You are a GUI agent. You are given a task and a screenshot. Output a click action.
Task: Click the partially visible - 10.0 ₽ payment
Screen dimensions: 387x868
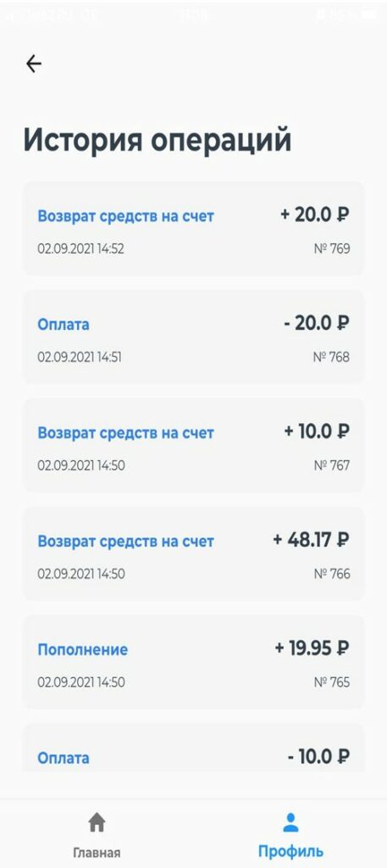(193, 748)
